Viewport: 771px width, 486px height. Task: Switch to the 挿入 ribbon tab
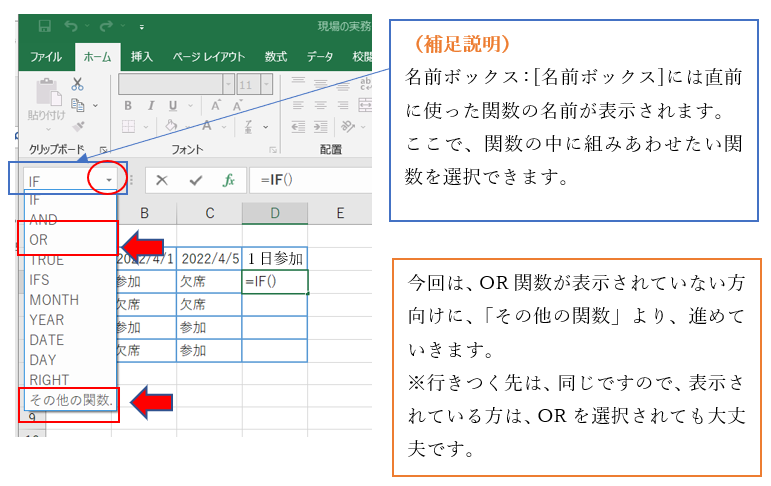pyautogui.click(x=142, y=56)
